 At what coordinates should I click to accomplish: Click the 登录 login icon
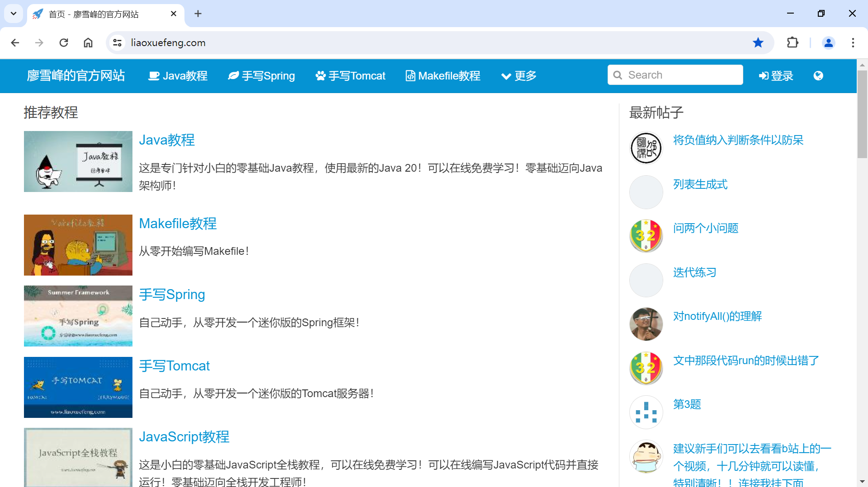(764, 76)
